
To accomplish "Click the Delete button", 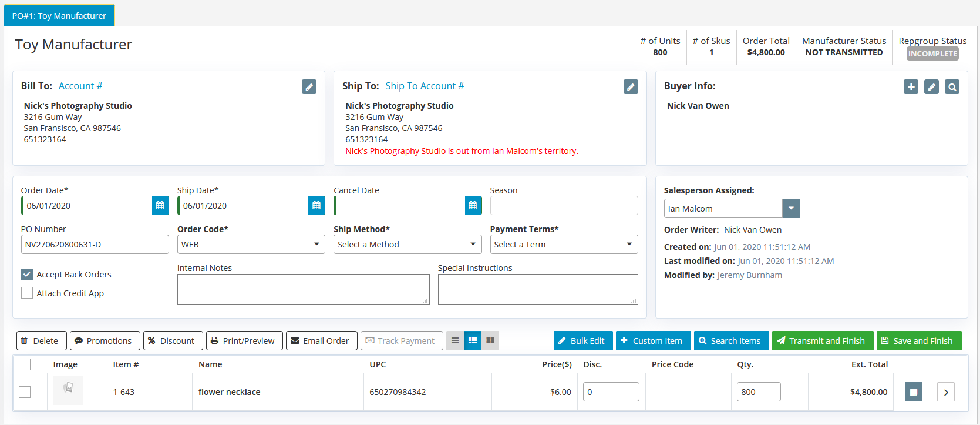I will 42,341.
